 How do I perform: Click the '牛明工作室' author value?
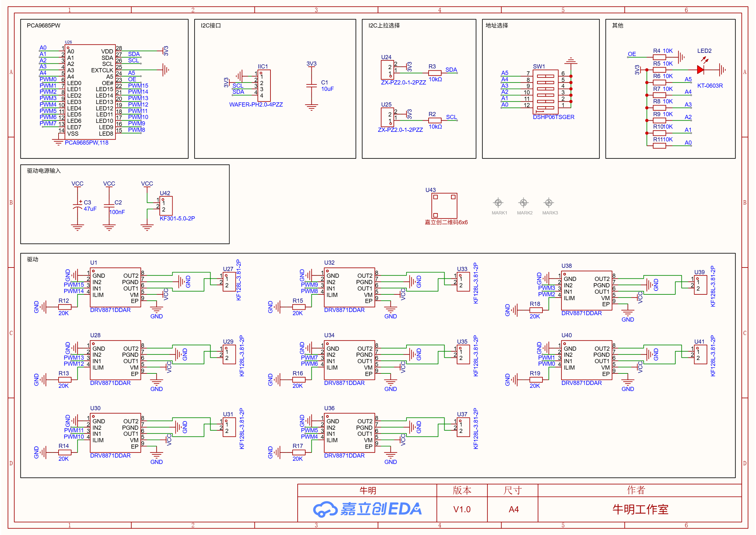[x=640, y=509]
